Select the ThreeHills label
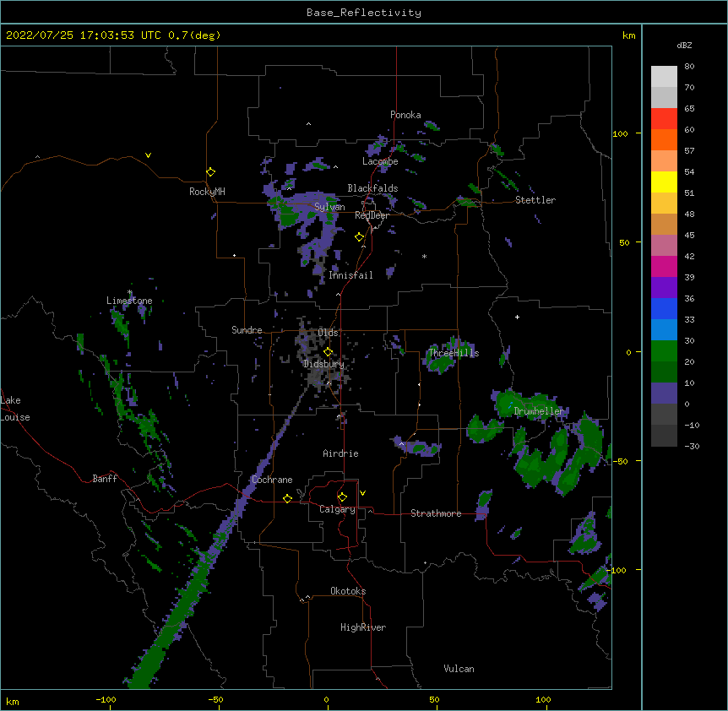Viewport: 728px width, 711px height. click(x=454, y=353)
